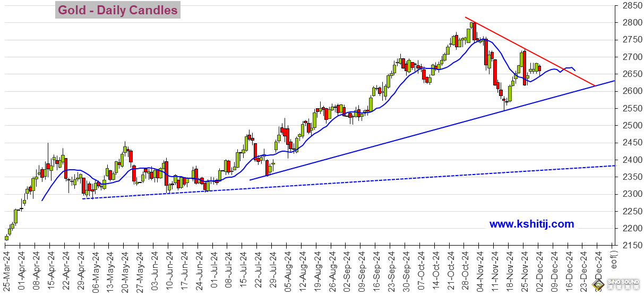
Task: Select the mid-November low candle near 2550
Action: click(505, 101)
